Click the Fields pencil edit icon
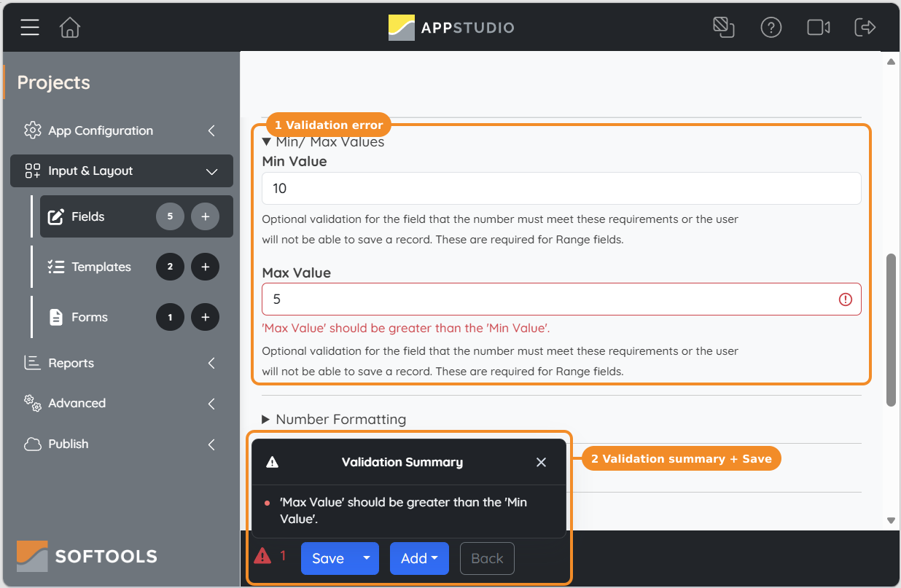 pos(56,216)
